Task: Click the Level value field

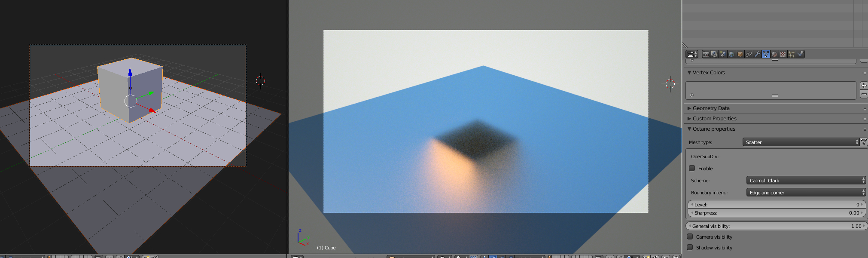Action: [x=777, y=205]
